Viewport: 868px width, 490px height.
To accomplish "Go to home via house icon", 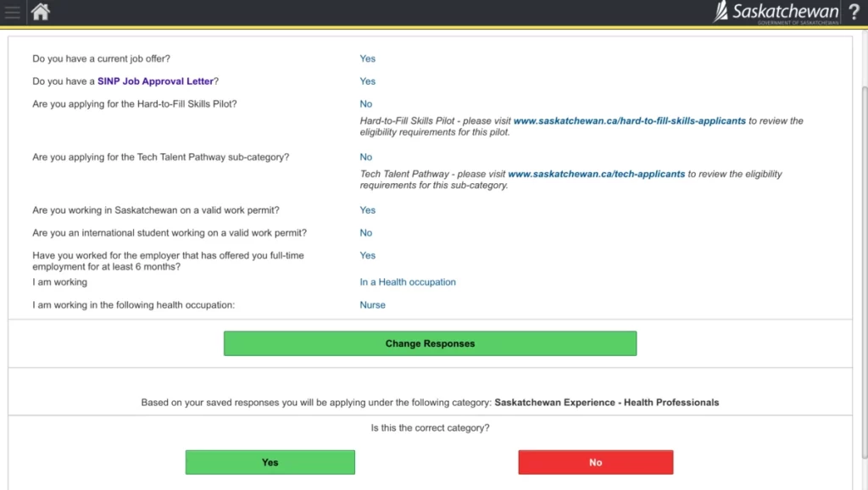I will point(40,12).
